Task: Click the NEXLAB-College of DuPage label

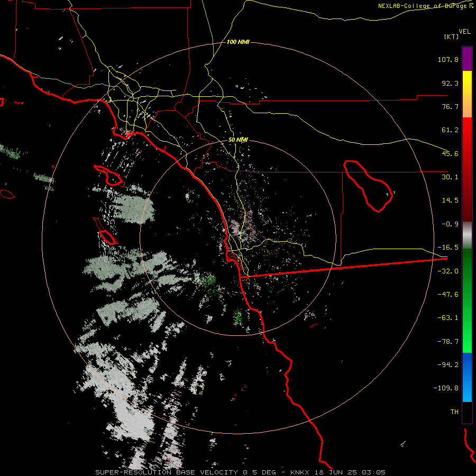Action: tap(426, 6)
